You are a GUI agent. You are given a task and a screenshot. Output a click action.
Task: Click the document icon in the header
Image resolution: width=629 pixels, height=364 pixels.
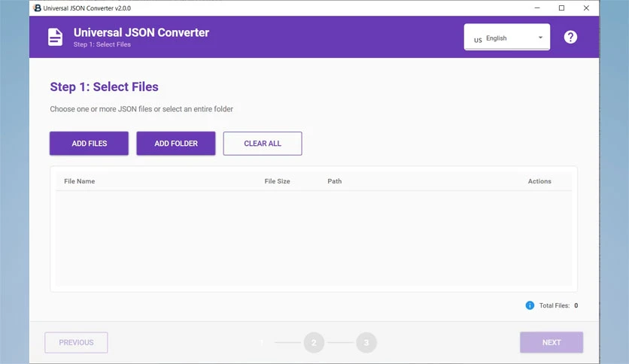coord(56,38)
